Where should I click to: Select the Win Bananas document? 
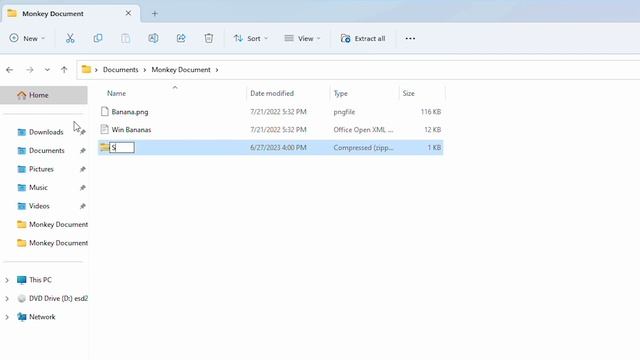click(131, 130)
